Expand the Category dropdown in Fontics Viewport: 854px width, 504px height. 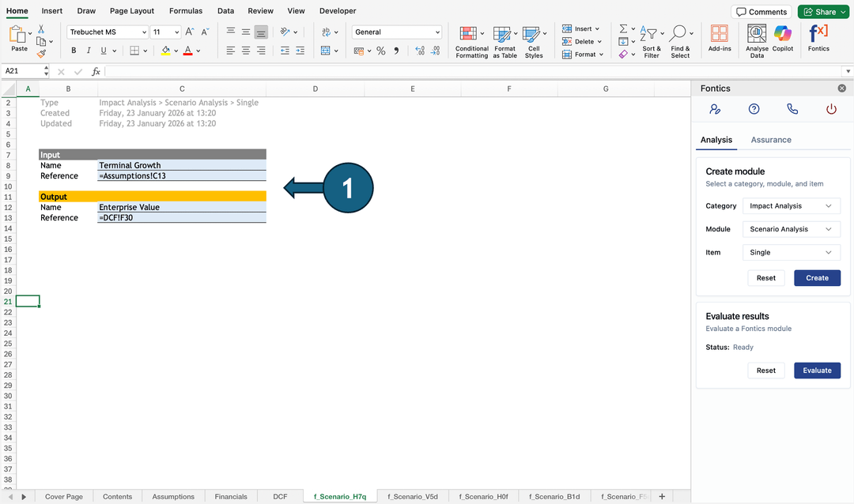point(791,206)
